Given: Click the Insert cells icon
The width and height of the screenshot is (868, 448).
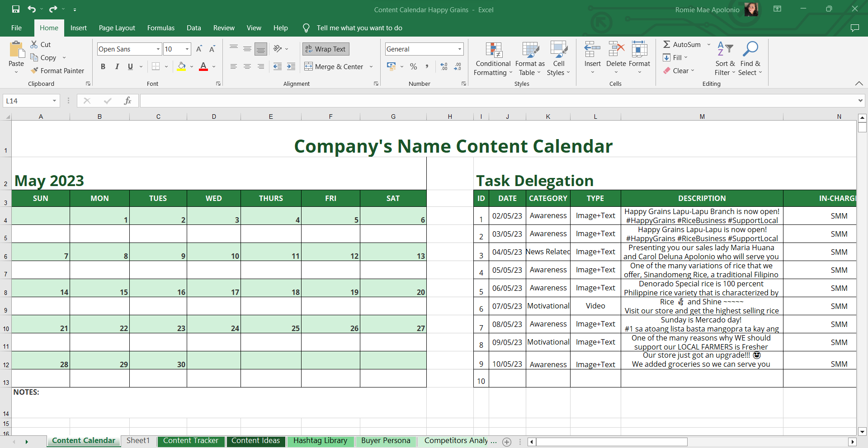Looking at the screenshot, I should [x=592, y=49].
